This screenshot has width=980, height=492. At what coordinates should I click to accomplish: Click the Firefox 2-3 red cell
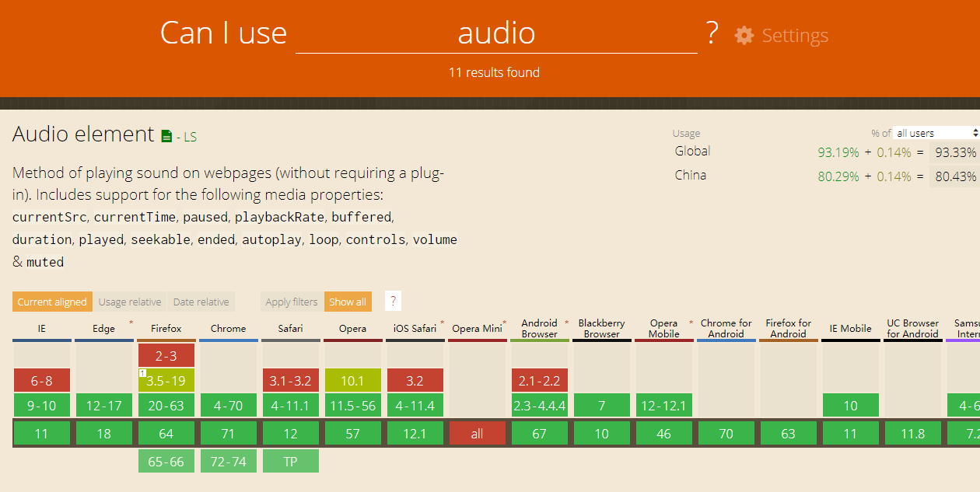click(166, 355)
